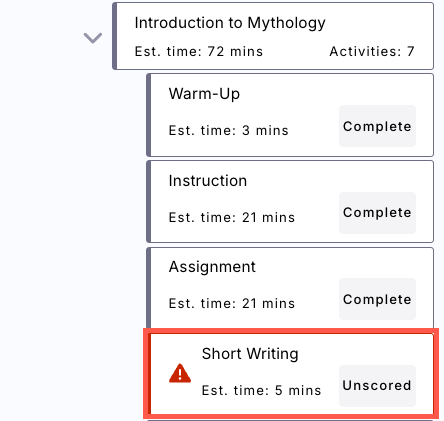
Task: Click the Instruction title text
Action: click(208, 181)
